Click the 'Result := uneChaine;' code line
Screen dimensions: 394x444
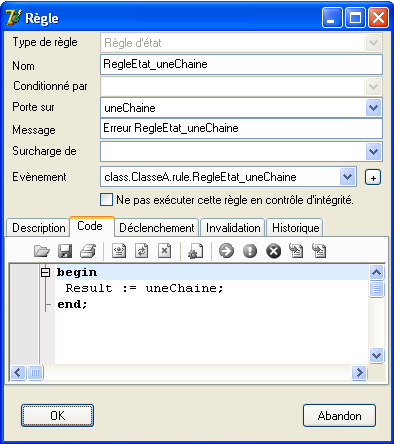pyautogui.click(x=144, y=288)
